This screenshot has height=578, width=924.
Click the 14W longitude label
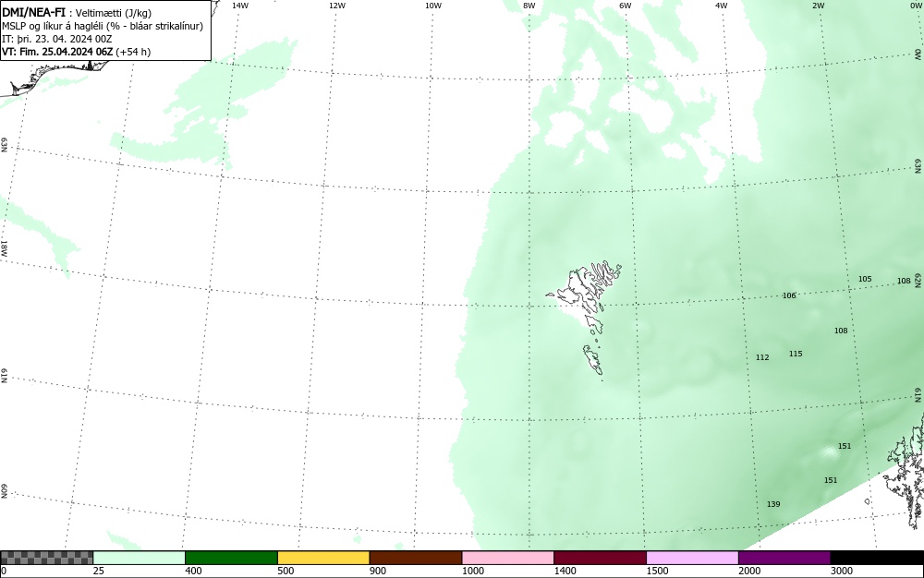[x=240, y=6]
